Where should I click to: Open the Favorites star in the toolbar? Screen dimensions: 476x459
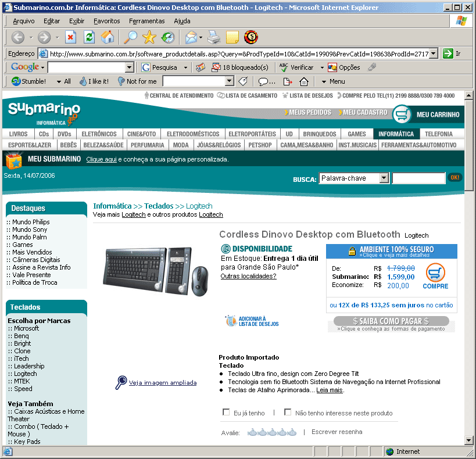coord(149,38)
